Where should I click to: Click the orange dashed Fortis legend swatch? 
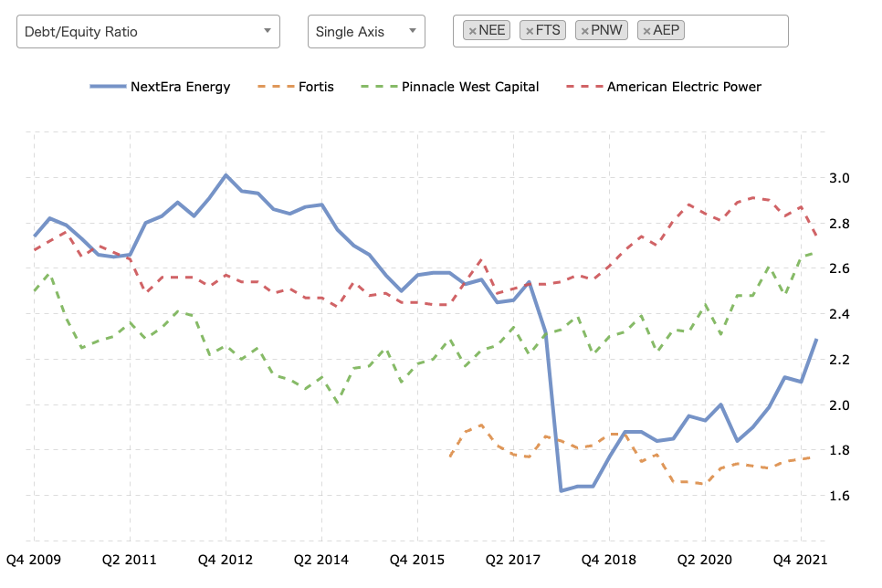[x=276, y=87]
